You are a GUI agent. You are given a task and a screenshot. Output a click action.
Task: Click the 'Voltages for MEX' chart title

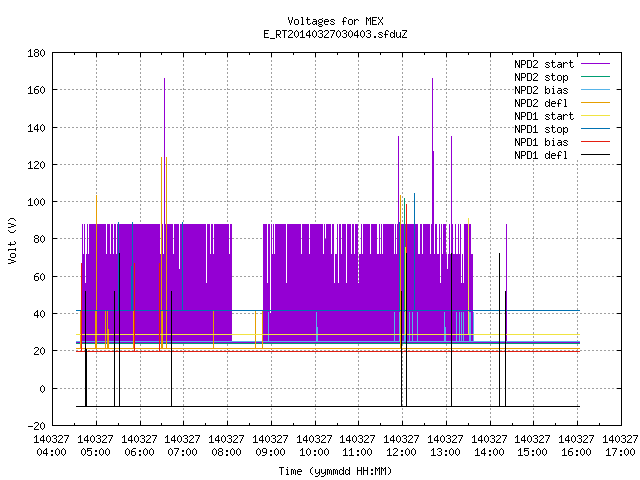pyautogui.click(x=335, y=21)
